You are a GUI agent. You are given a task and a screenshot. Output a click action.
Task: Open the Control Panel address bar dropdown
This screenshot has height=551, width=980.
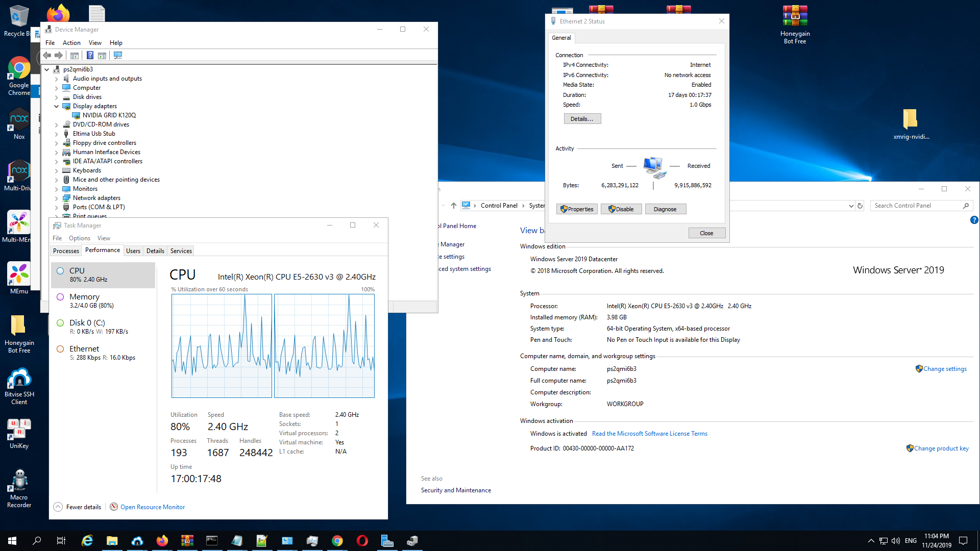pos(851,206)
